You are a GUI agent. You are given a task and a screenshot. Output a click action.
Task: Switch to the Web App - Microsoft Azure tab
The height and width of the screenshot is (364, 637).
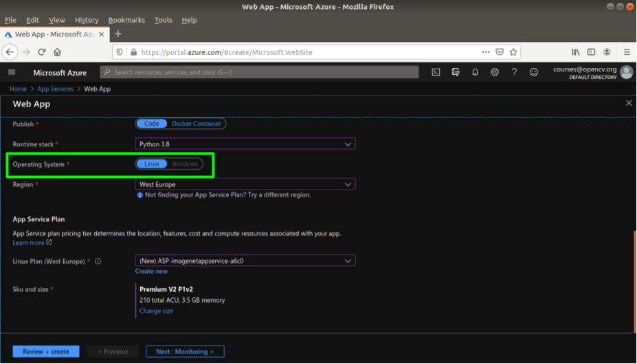pos(54,34)
